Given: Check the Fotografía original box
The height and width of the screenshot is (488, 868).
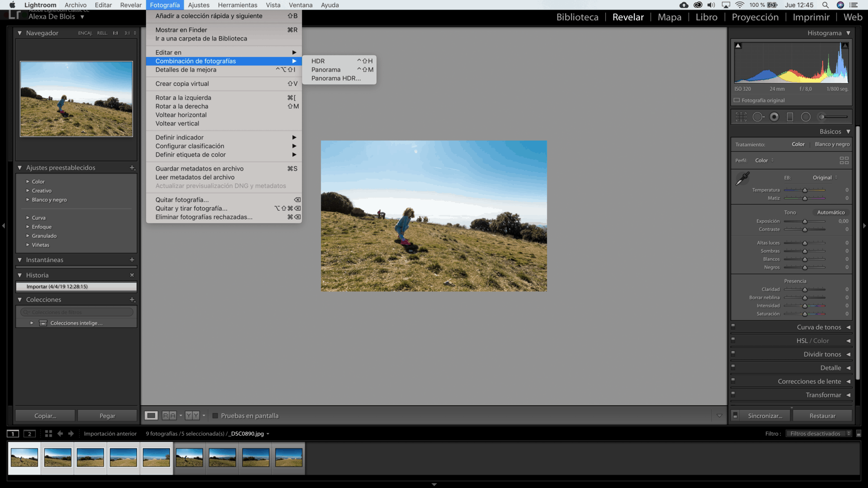Looking at the screenshot, I should [737, 100].
